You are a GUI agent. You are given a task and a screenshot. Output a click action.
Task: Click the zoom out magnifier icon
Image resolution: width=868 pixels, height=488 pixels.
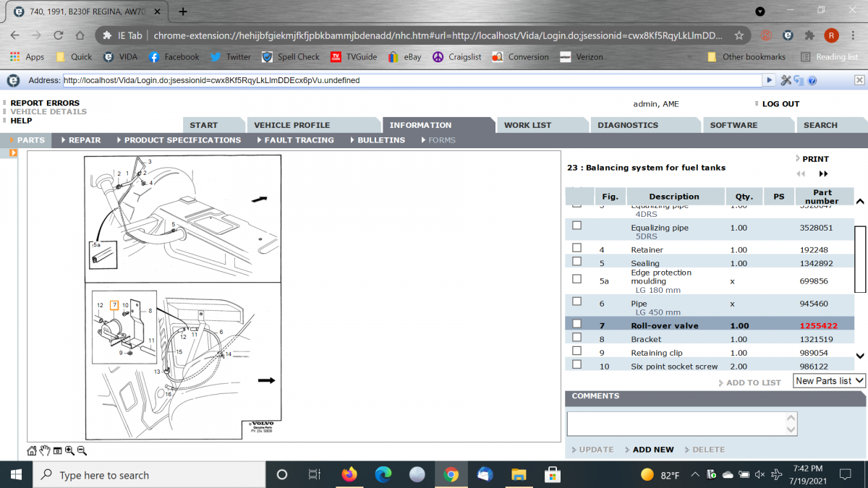point(82,450)
